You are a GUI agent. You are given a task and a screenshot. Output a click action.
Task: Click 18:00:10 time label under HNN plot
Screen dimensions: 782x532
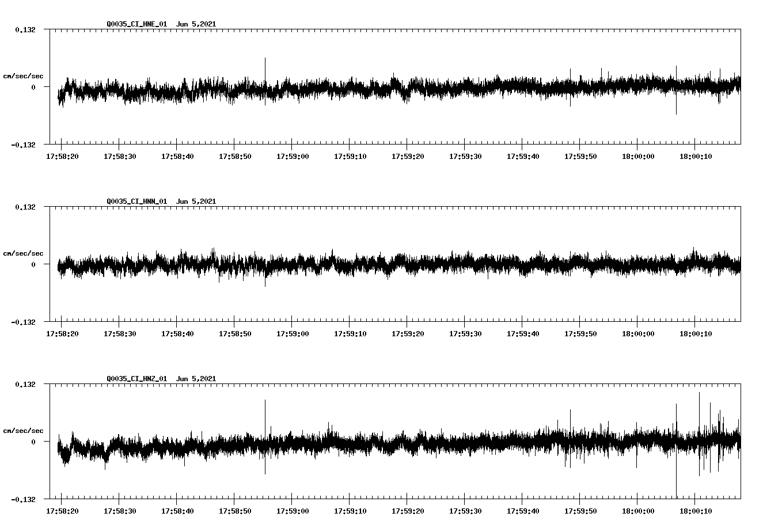coord(696,333)
